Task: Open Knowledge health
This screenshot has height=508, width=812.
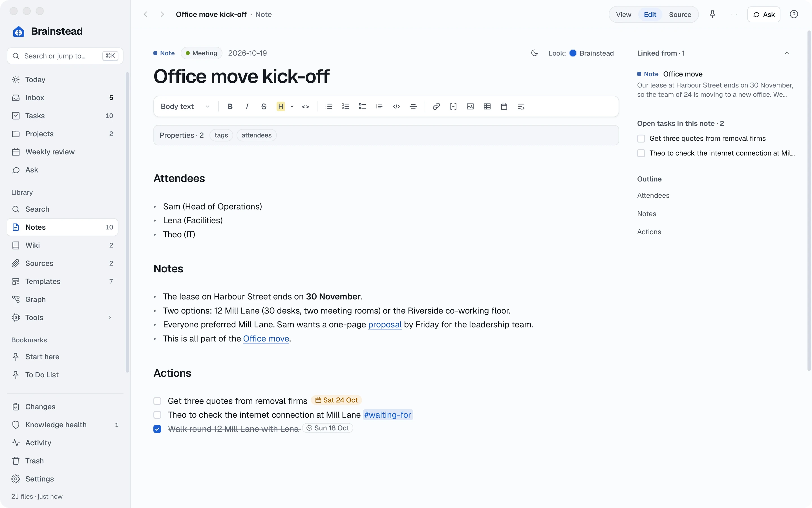Action: (65, 425)
